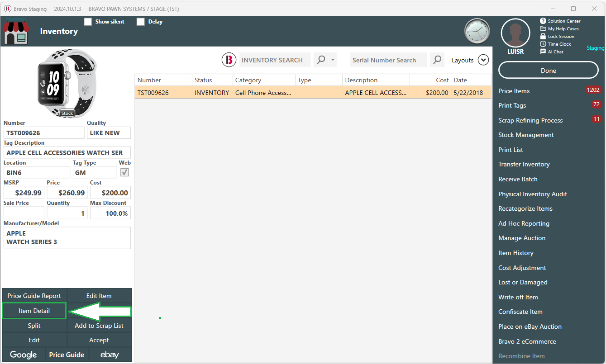Sort by the Date column header

coord(471,80)
